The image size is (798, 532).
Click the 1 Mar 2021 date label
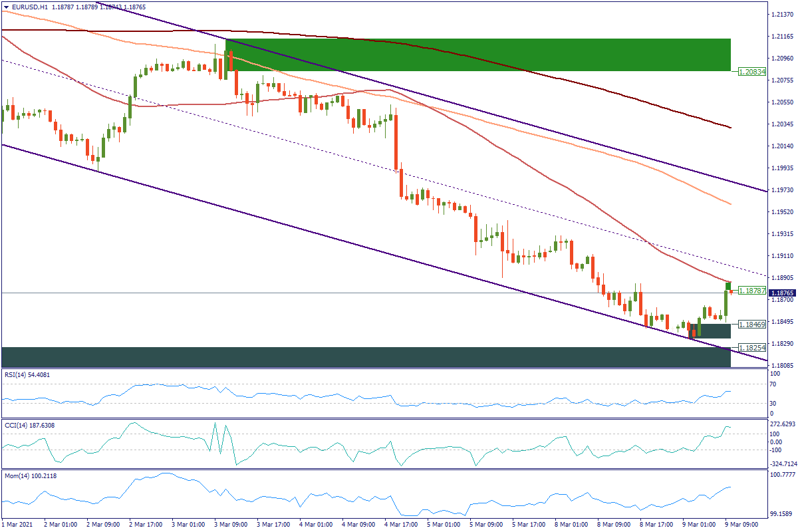[18, 524]
